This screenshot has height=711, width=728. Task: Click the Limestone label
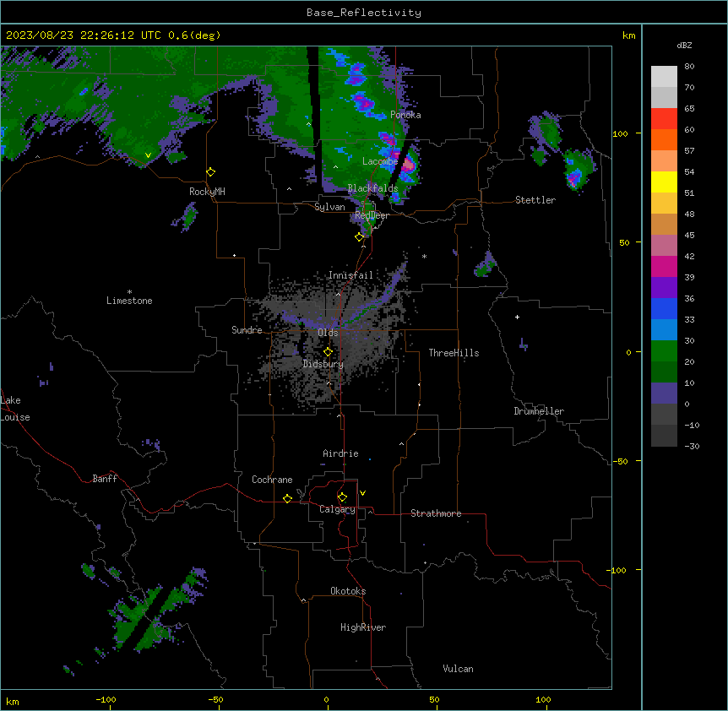(129, 301)
